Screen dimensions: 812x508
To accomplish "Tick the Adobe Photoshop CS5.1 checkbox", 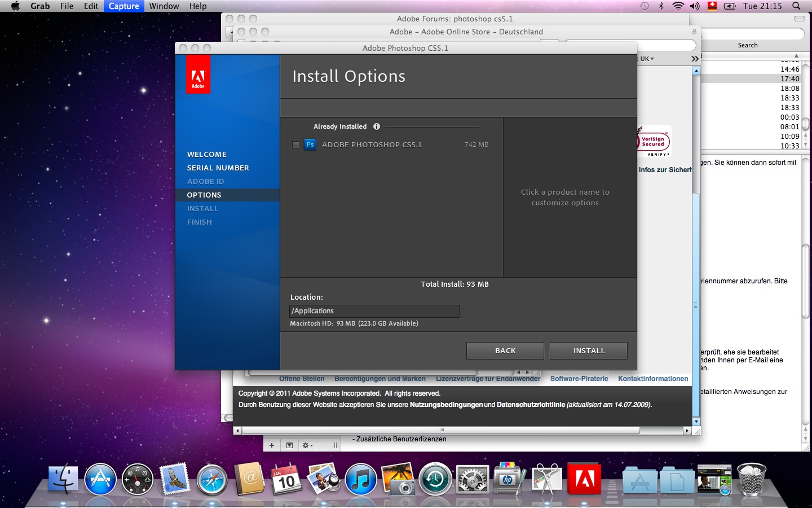I will [295, 145].
